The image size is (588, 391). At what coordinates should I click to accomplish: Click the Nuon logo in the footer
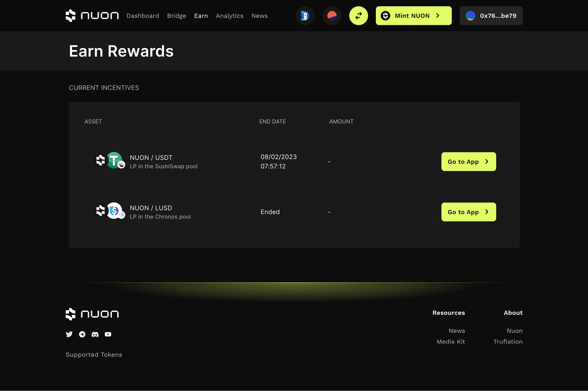click(92, 314)
